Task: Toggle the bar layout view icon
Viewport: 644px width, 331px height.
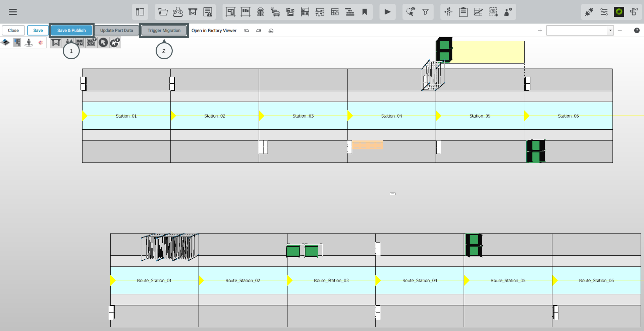Action: (x=17, y=43)
